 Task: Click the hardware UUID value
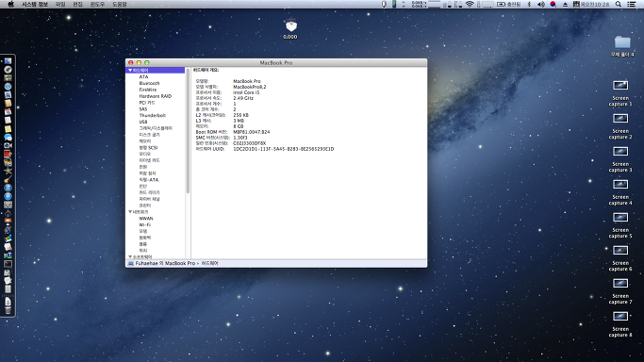[284, 149]
